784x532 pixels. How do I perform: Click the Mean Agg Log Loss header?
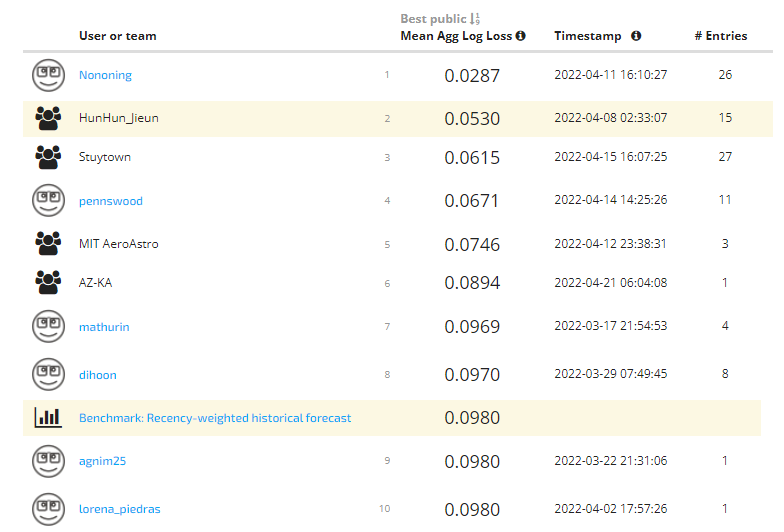(456, 36)
